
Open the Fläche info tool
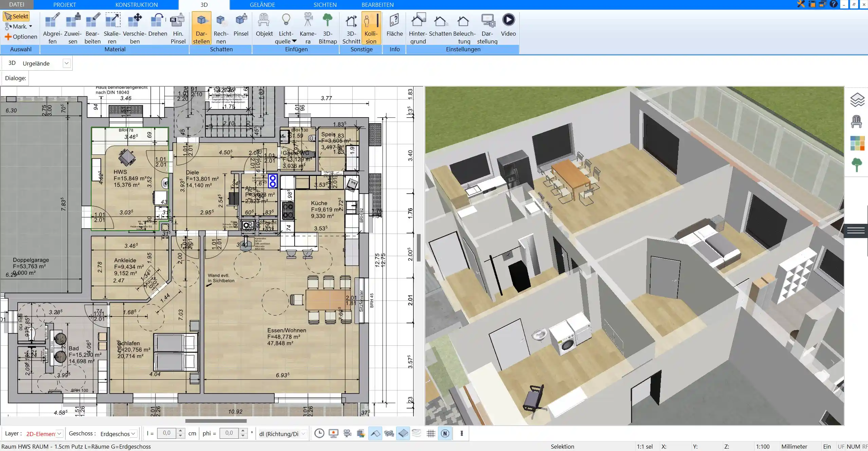tap(394, 25)
